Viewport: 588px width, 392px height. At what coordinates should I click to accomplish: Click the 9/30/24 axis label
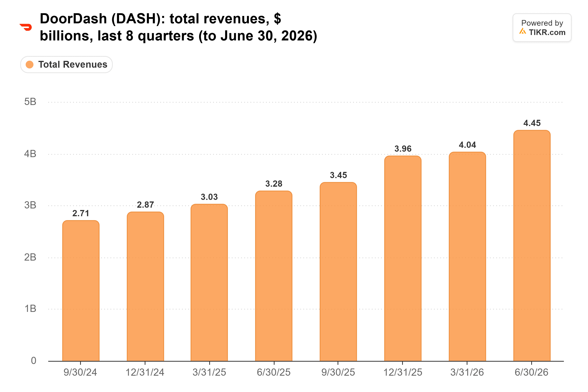(80, 372)
